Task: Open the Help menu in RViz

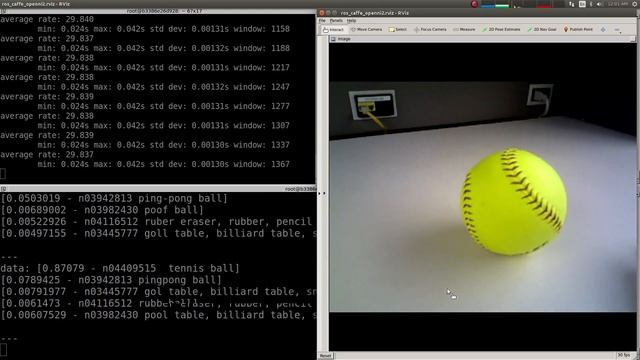Action: (x=351, y=20)
